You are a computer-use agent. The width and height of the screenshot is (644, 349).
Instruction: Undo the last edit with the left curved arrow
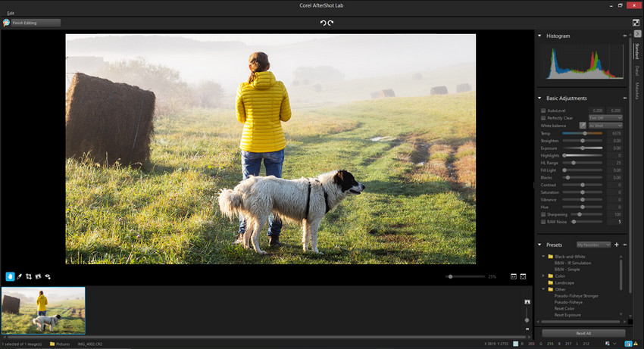(324, 23)
